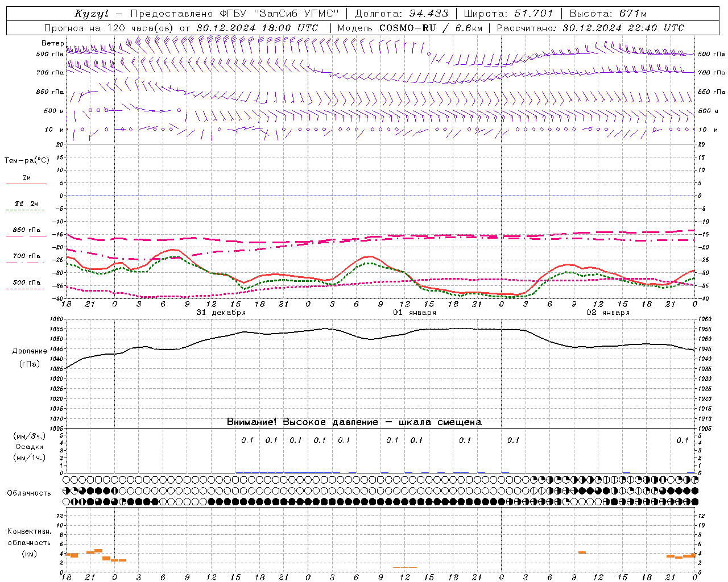Click the 01 января date label
The width and height of the screenshot is (728, 582).
pyautogui.click(x=415, y=313)
